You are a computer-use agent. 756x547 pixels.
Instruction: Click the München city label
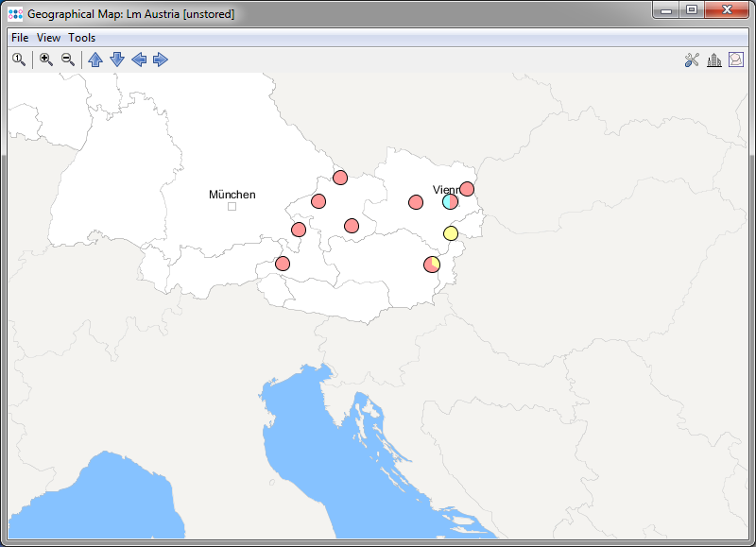(232, 195)
